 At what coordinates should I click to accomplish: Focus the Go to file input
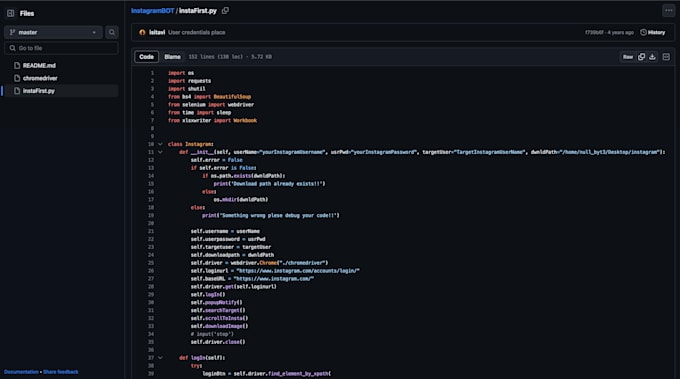(61, 48)
